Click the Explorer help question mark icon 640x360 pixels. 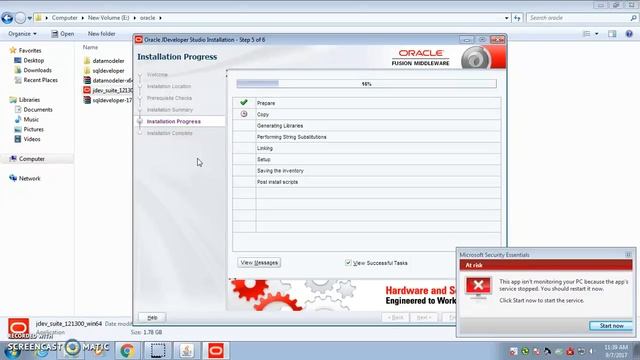pos(629,34)
